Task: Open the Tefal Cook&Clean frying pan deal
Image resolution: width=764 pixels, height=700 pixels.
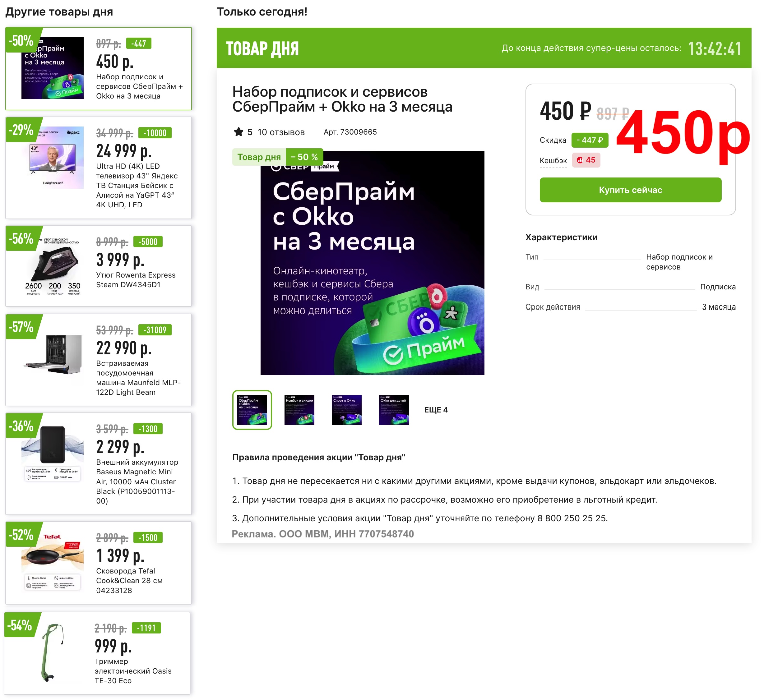Action: 129,581
